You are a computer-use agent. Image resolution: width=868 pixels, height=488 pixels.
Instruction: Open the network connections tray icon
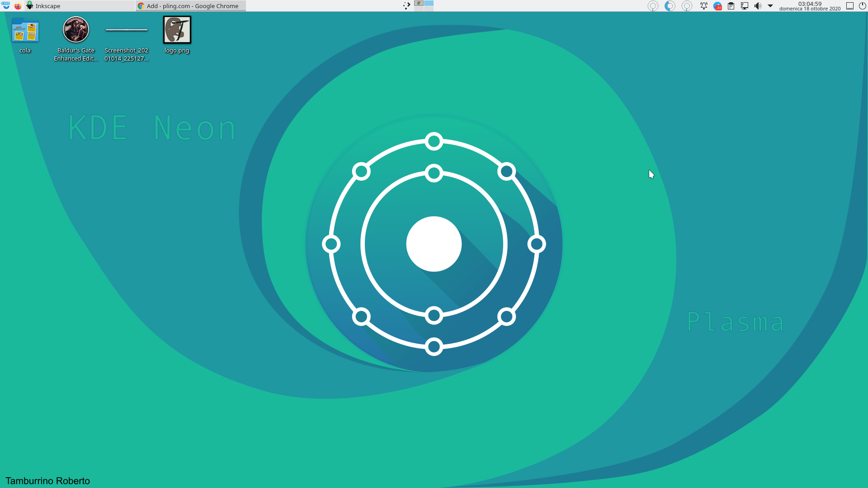745,6
